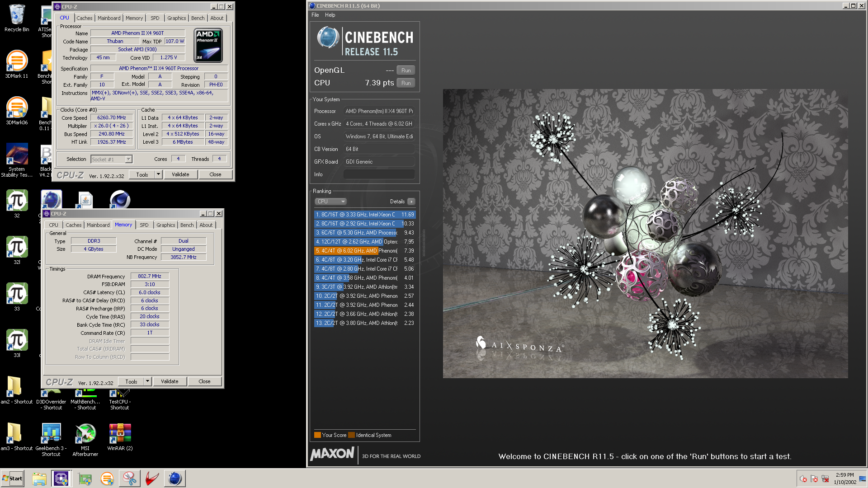Open the Start menu
This screenshot has height=488, width=868.
pyautogui.click(x=13, y=479)
